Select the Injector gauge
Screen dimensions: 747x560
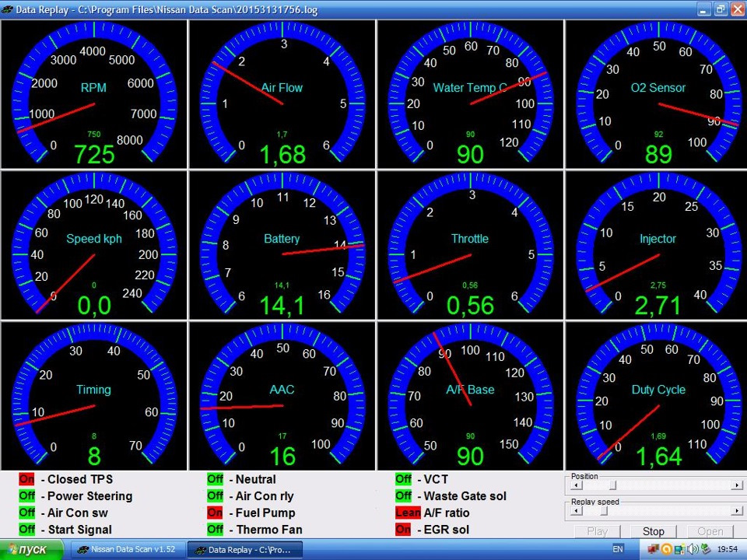657,245
